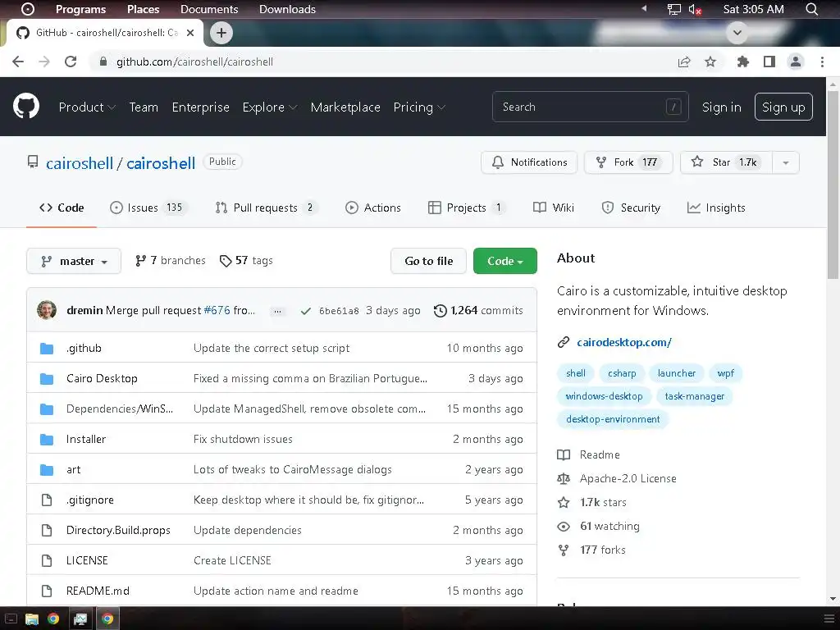Click dremin's avatar picture
This screenshot has width=840, height=630.
[x=47, y=310]
